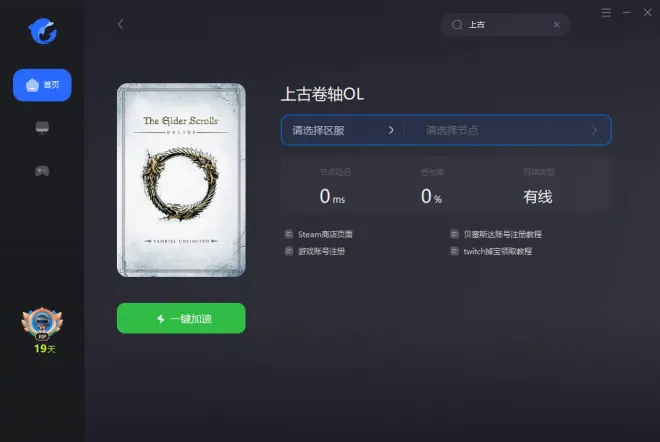
Task: Open the hamburger menu icon
Action: click(x=606, y=13)
